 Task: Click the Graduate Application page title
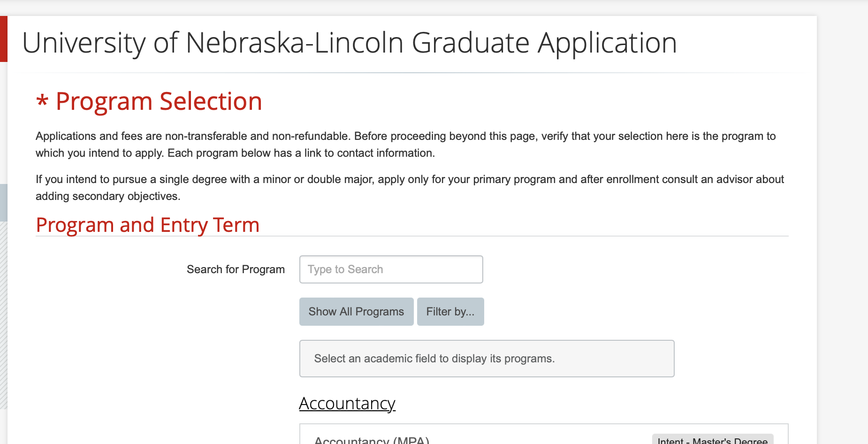[349, 43]
